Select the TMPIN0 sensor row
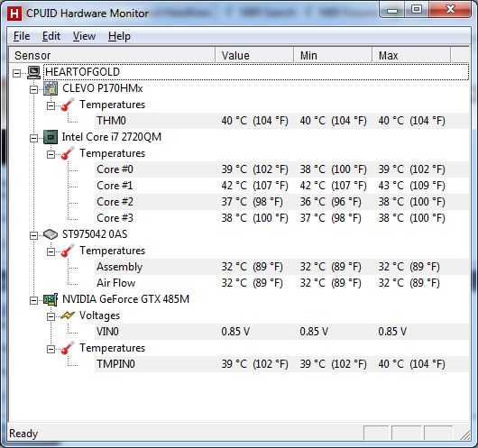The width and height of the screenshot is (478, 448). 281,364
